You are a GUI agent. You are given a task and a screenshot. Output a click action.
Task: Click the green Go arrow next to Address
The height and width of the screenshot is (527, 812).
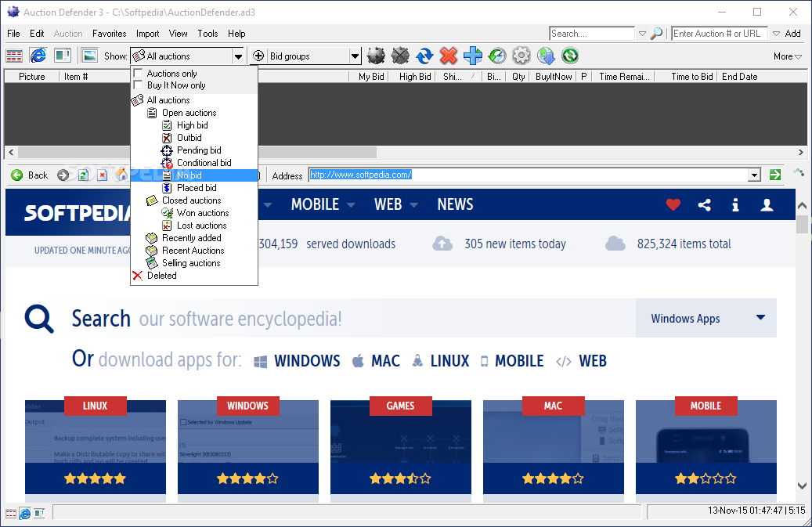tap(775, 175)
